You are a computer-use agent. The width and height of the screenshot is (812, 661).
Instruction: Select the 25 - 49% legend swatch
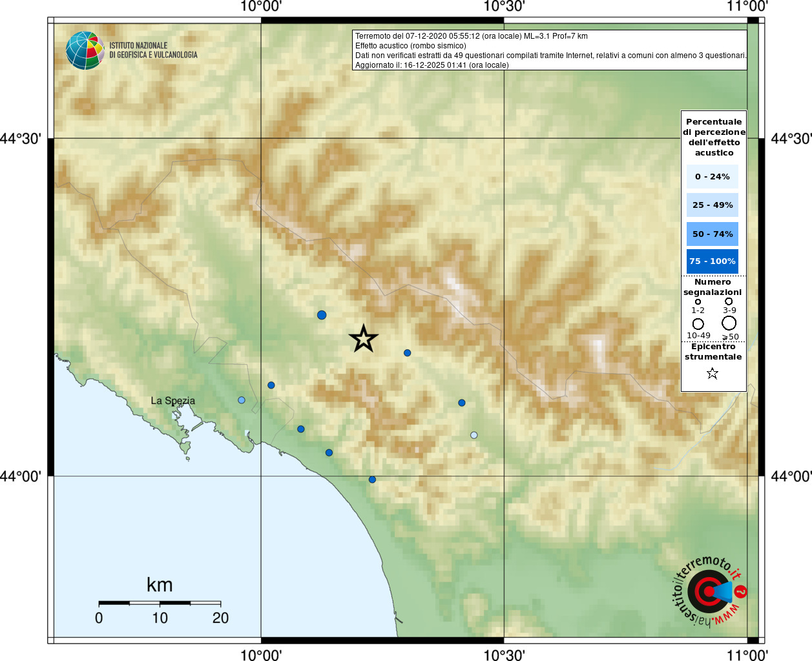pos(713,205)
